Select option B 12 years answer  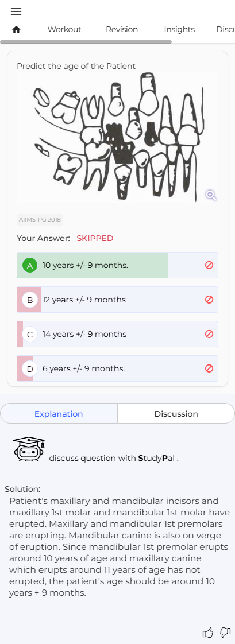coord(117,300)
